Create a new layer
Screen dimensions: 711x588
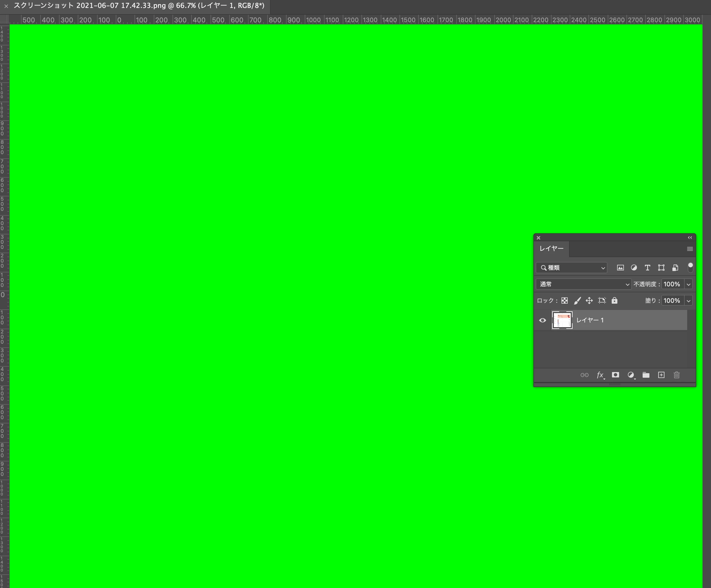click(x=661, y=375)
